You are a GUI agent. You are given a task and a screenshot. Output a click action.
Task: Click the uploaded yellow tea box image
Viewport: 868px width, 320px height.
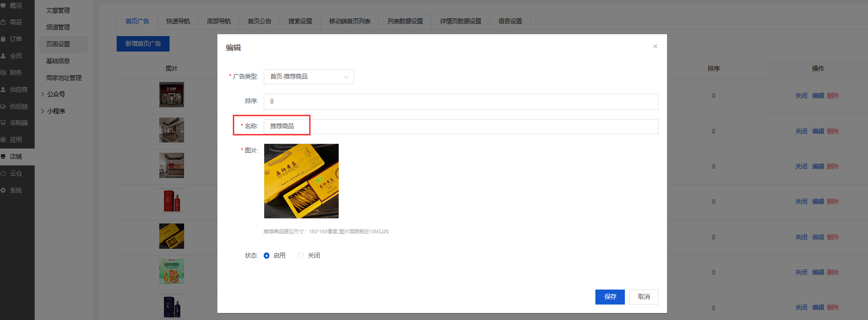[x=301, y=181]
